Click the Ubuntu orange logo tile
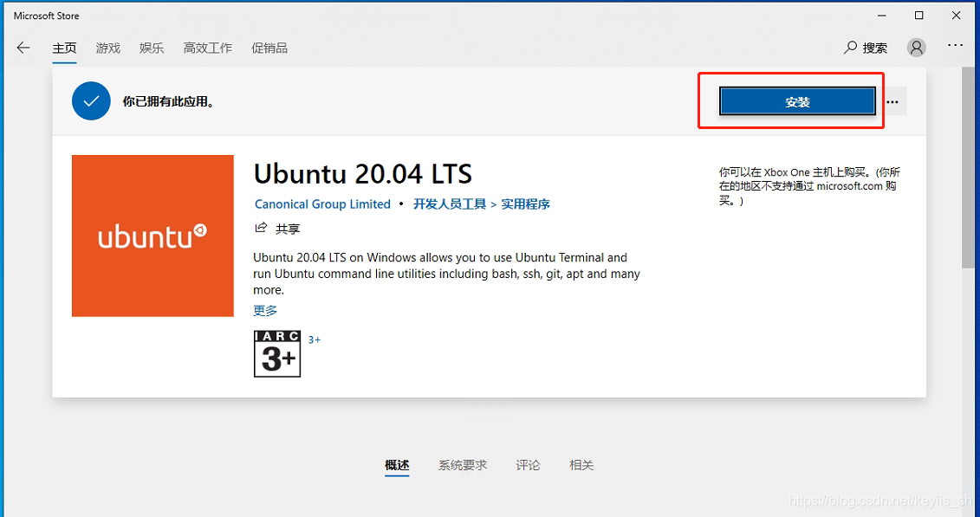The image size is (980, 517). 153,236
